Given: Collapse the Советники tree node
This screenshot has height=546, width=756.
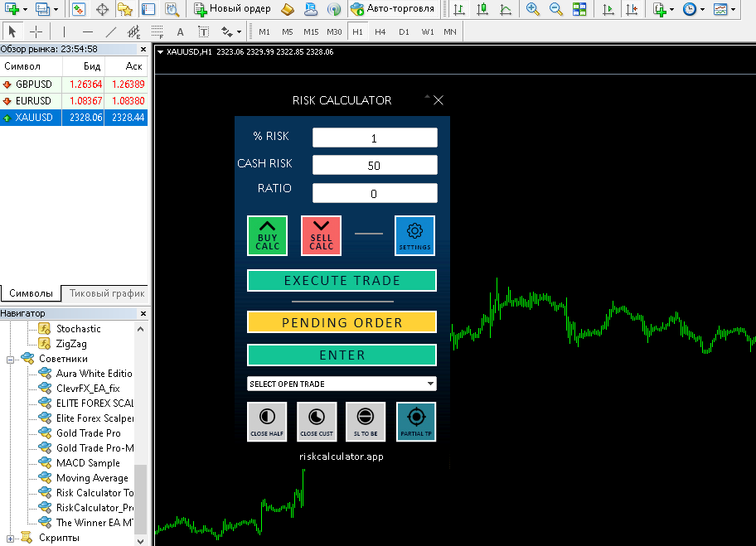Looking at the screenshot, I should (11, 359).
